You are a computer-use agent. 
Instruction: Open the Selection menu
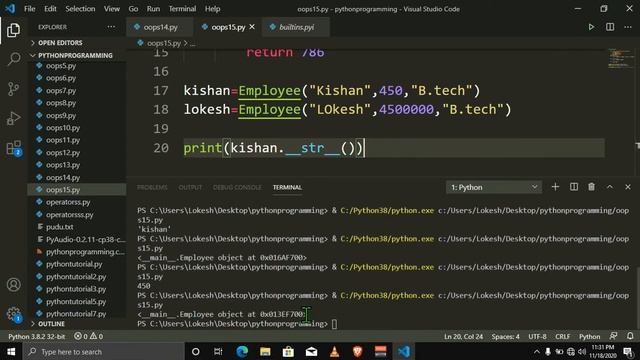click(x=80, y=9)
